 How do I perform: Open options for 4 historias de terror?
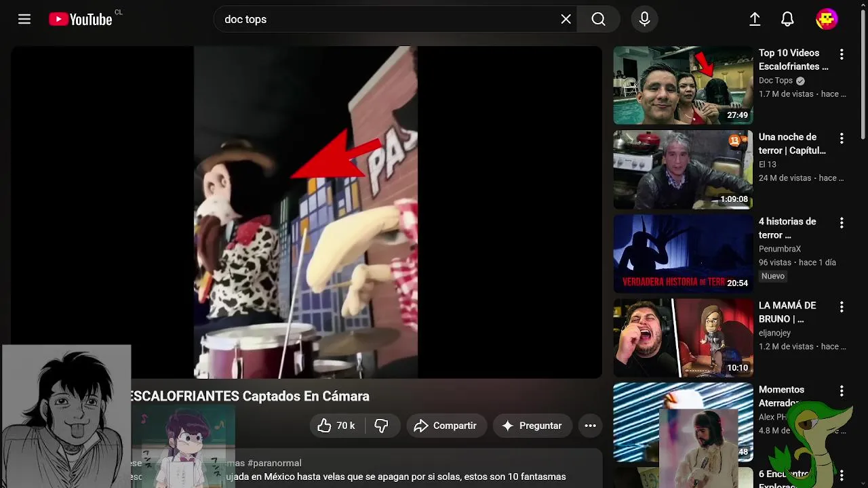842,222
